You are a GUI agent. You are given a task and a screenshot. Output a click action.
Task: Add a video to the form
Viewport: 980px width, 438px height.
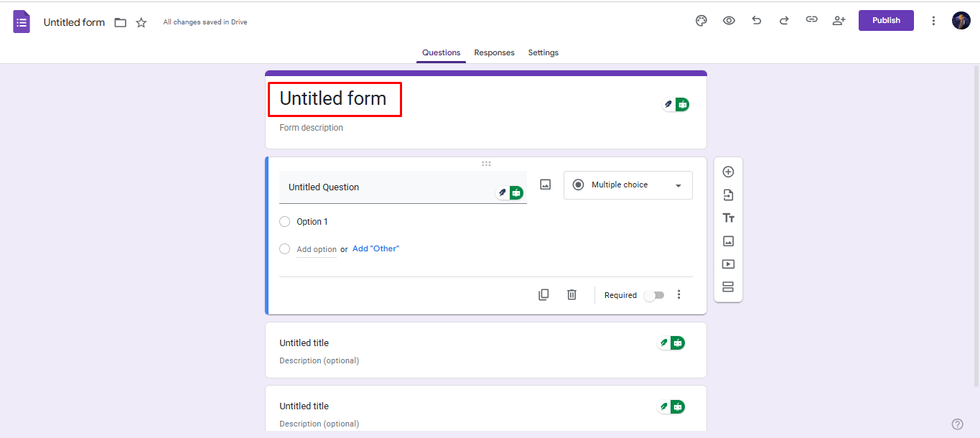728,264
